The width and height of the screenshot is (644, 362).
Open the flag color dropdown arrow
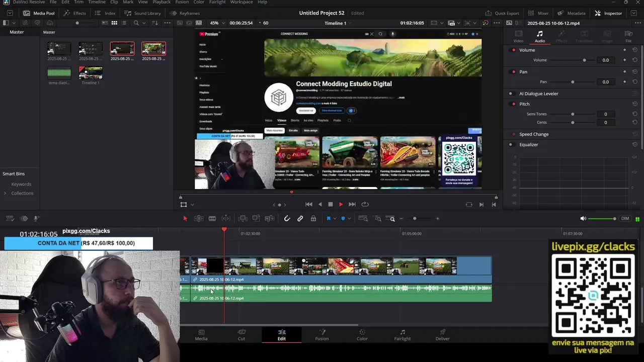(x=335, y=219)
